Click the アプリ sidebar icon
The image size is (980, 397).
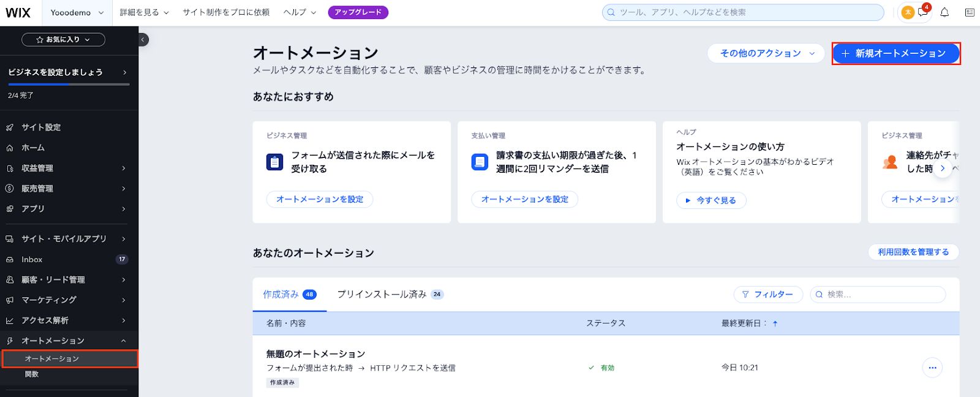click(x=10, y=209)
